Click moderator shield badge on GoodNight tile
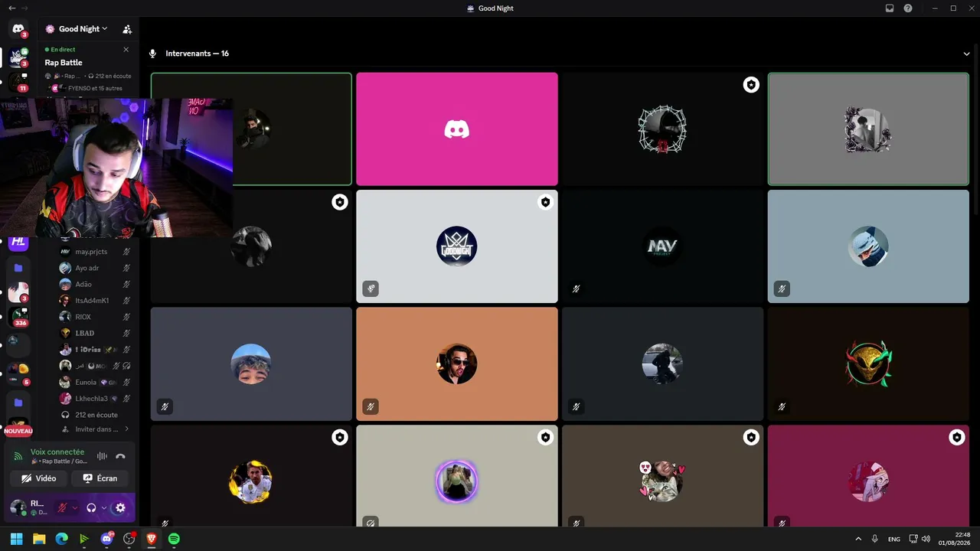 tap(545, 202)
